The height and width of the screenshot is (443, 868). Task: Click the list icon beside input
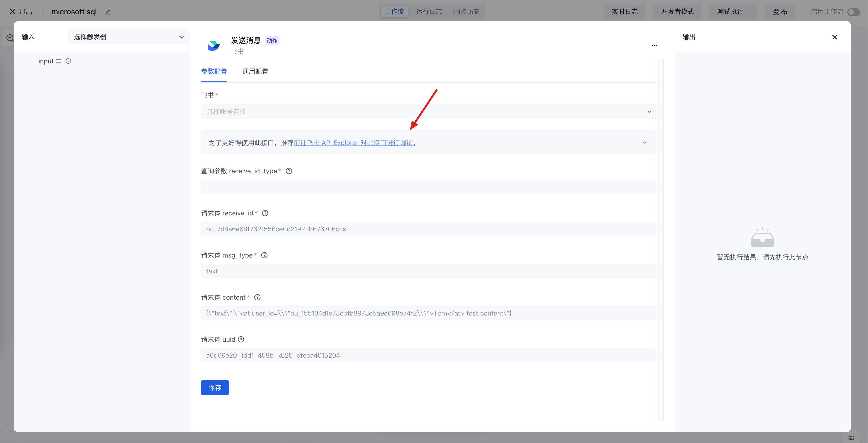point(59,61)
